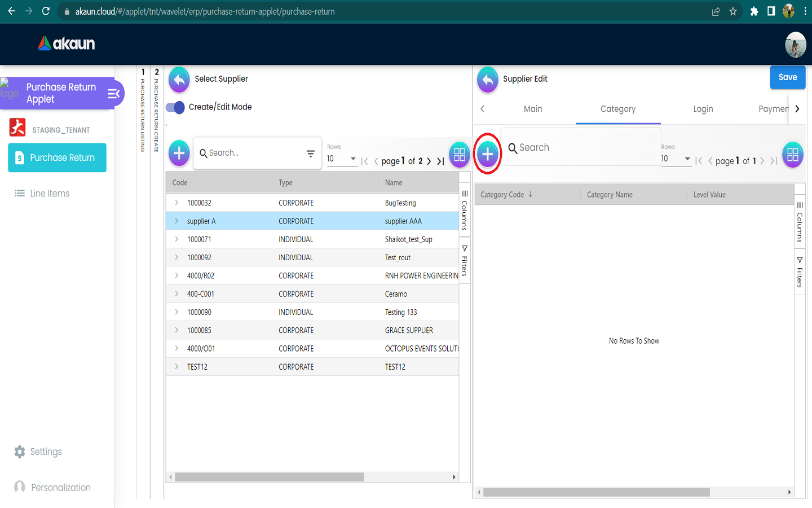Open Rows dropdown in supplier list
This screenshot has width=812, height=508.
[342, 159]
